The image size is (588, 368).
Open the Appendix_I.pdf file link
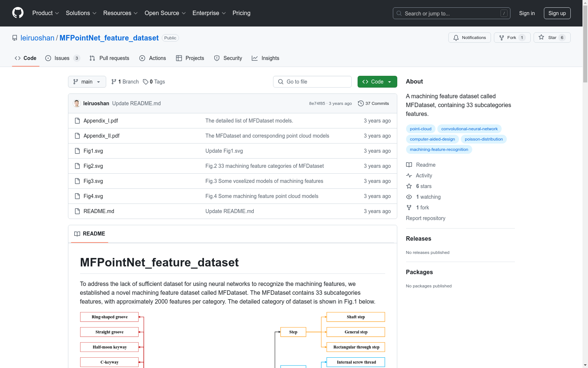[101, 121]
